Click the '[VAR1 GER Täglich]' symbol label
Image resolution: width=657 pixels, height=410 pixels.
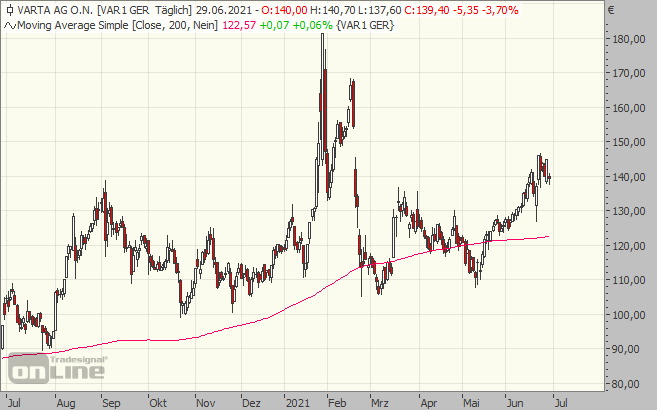(145, 10)
